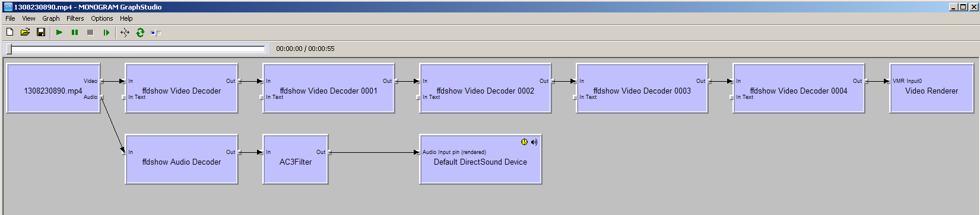
Task: Open the Graph menu
Action: (x=51, y=18)
